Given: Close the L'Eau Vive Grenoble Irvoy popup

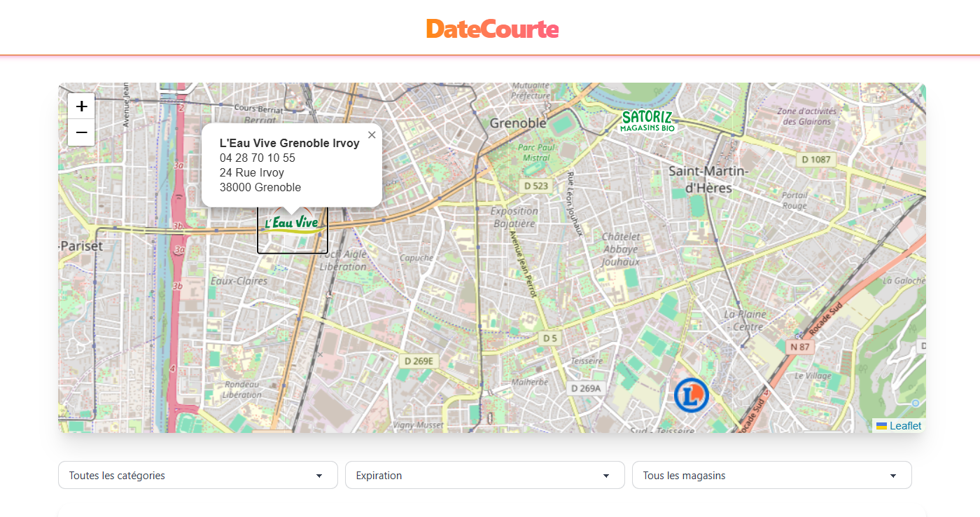Looking at the screenshot, I should [372, 135].
